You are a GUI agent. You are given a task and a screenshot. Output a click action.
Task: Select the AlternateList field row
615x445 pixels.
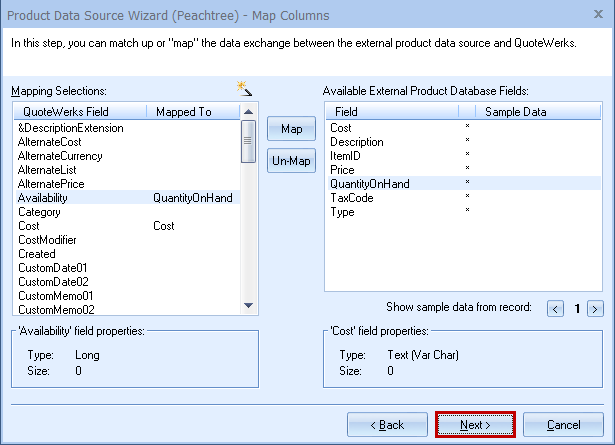(x=127, y=170)
